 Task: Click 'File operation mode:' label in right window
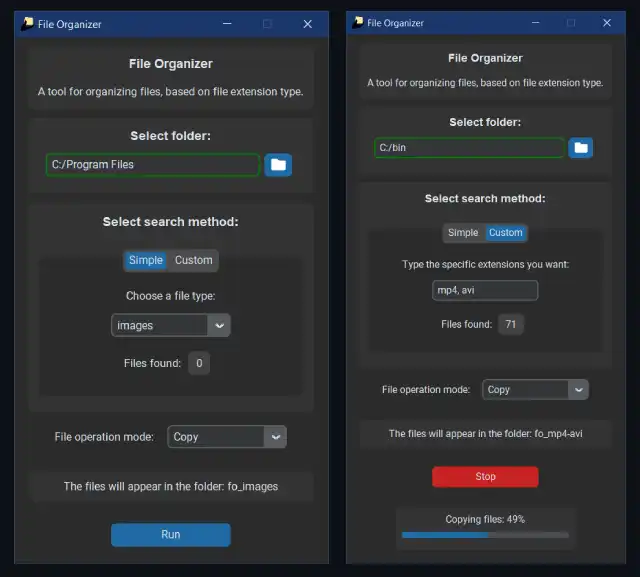pyautogui.click(x=426, y=390)
